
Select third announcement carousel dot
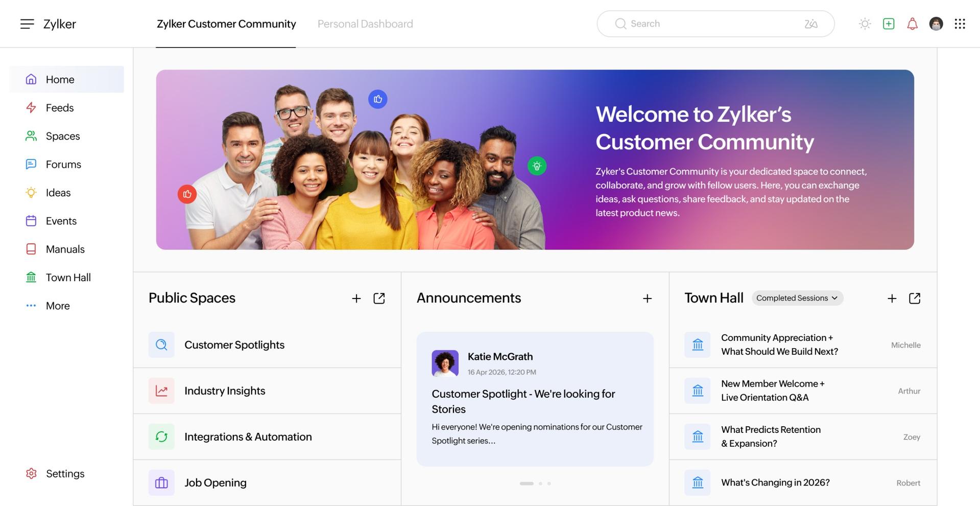click(x=549, y=484)
